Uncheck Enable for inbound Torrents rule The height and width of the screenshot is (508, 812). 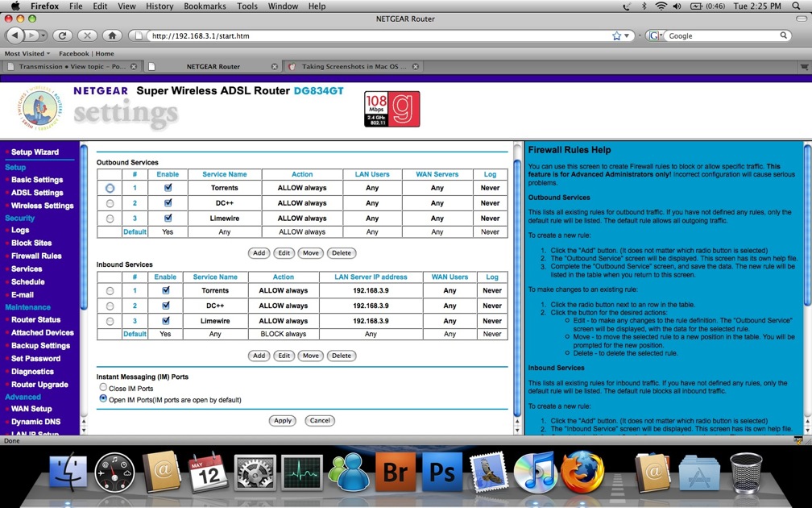[166, 290]
